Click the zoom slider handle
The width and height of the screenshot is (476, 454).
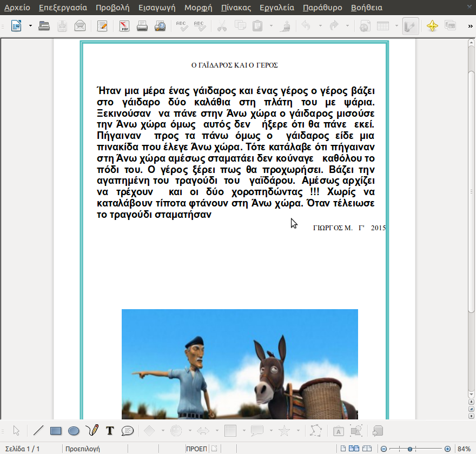coord(410,449)
